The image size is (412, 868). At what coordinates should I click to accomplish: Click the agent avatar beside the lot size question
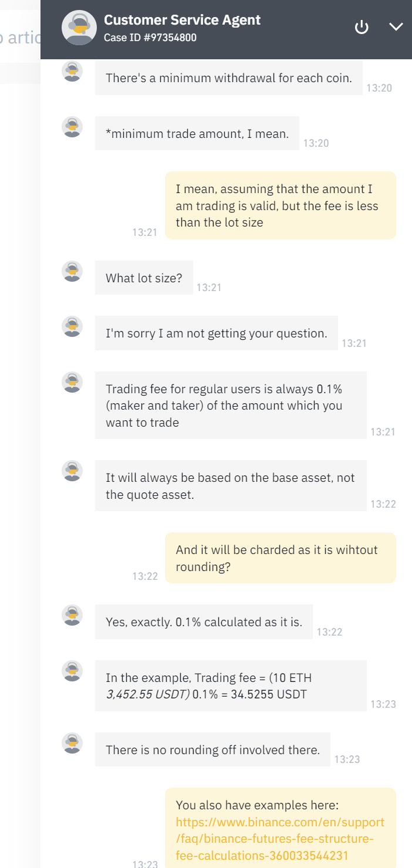[x=72, y=271]
